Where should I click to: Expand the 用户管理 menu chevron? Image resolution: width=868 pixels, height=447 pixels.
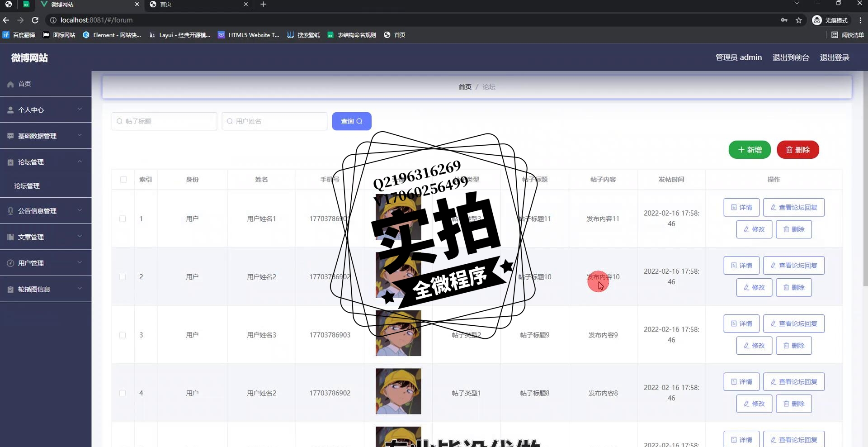(80, 262)
